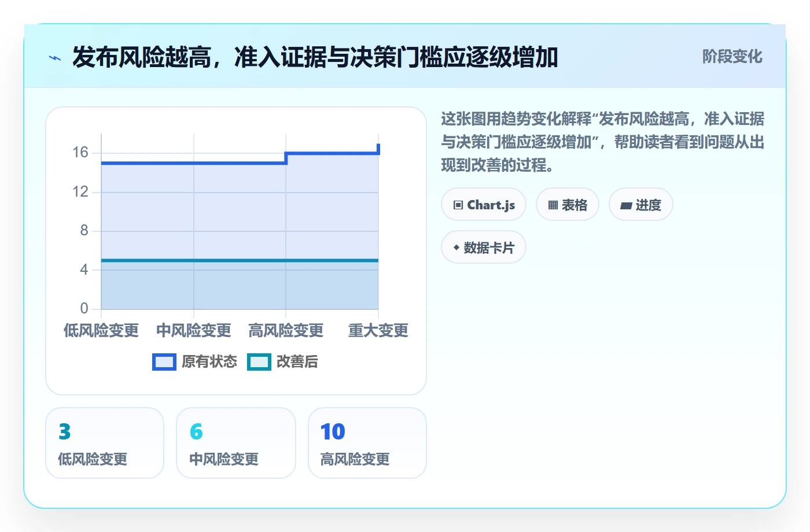This screenshot has width=810, height=532.
Task: Select the Chart.js tag
Action: [484, 205]
